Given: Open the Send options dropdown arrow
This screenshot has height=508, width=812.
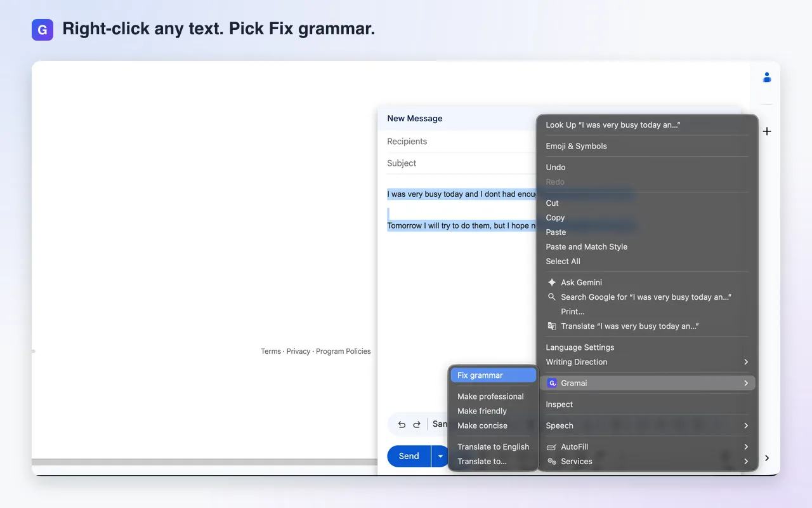Looking at the screenshot, I should (x=440, y=456).
